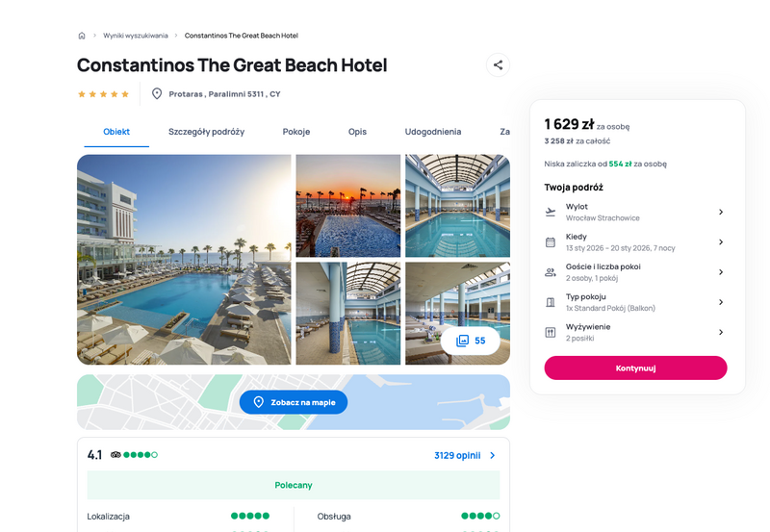Expand Wylot departure airport options

coord(721,212)
